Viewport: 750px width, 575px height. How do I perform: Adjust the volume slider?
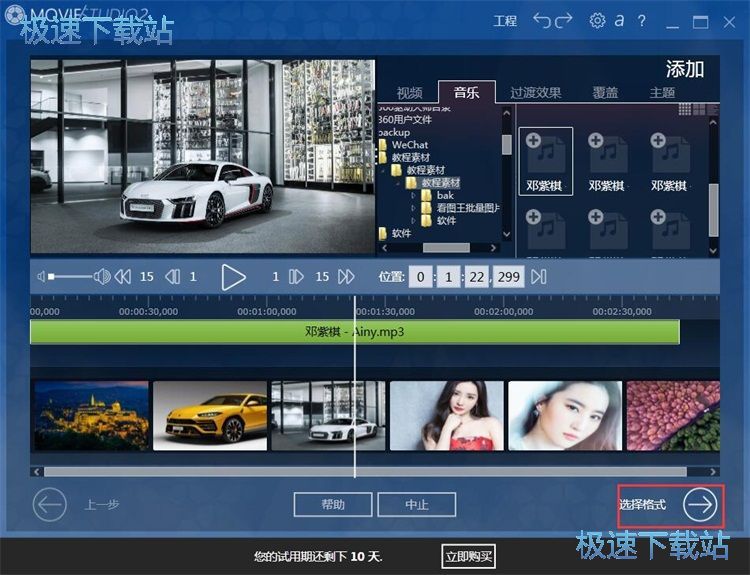(x=70, y=276)
